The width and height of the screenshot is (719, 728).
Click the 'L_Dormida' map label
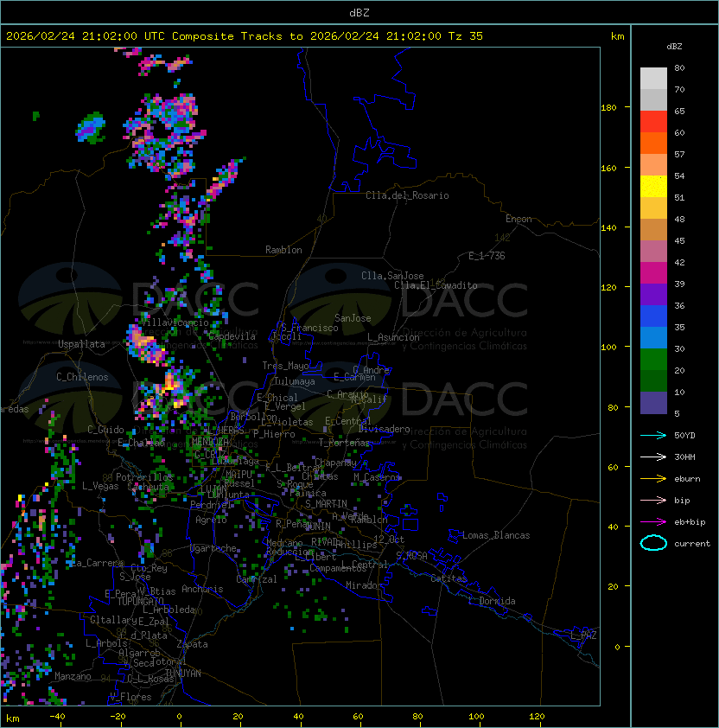492,601
